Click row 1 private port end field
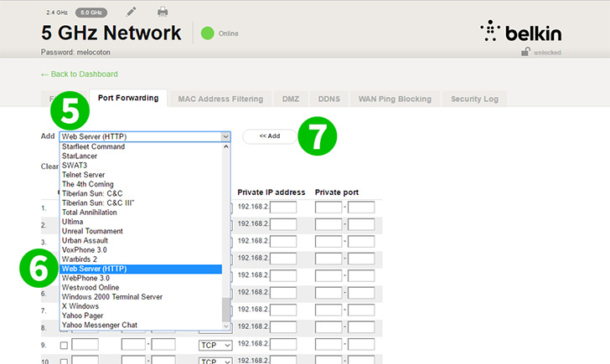 (x=361, y=207)
